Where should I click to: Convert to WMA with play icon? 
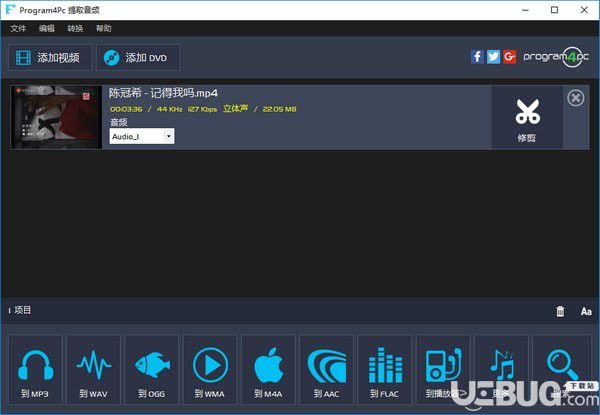click(x=210, y=370)
